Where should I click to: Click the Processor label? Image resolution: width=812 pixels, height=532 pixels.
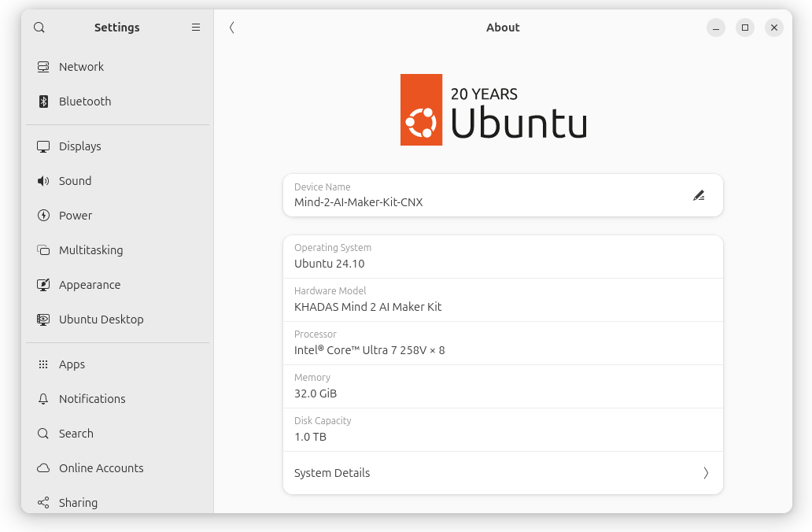316,334
